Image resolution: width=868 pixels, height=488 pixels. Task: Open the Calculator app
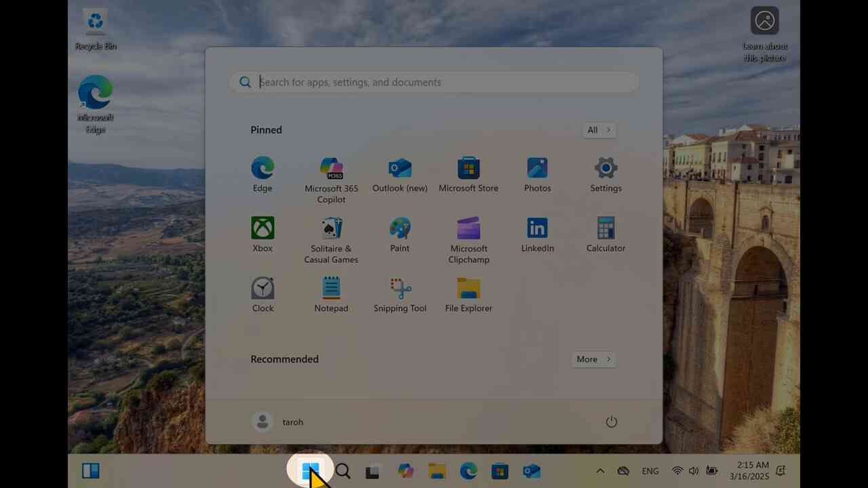click(606, 235)
